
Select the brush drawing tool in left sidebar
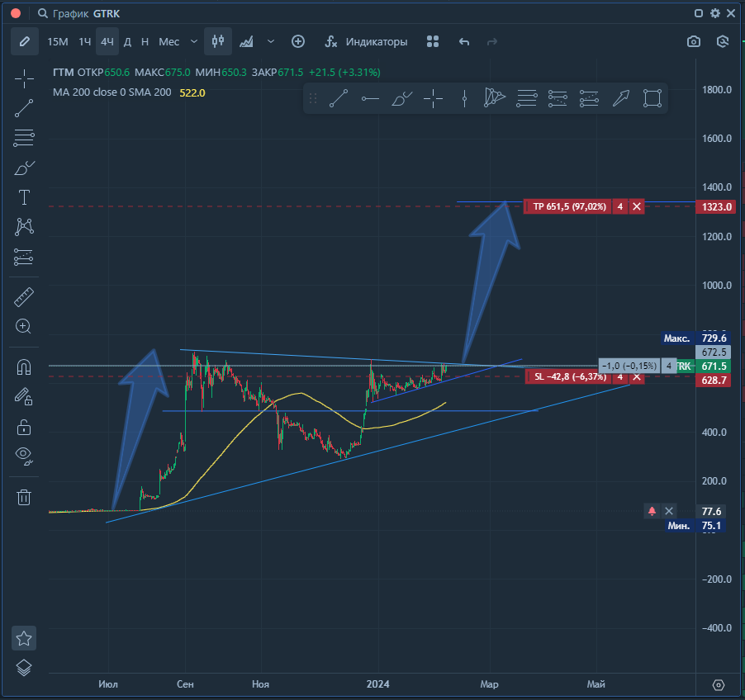coord(24,168)
